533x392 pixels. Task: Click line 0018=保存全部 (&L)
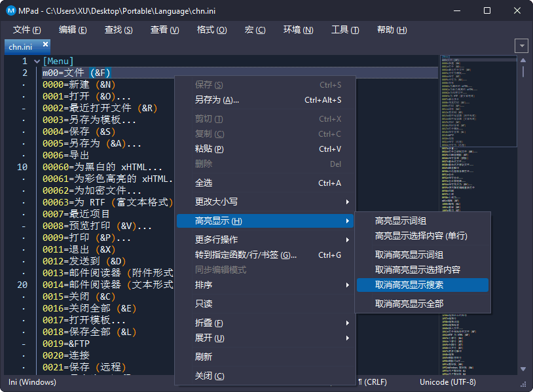[90, 332]
